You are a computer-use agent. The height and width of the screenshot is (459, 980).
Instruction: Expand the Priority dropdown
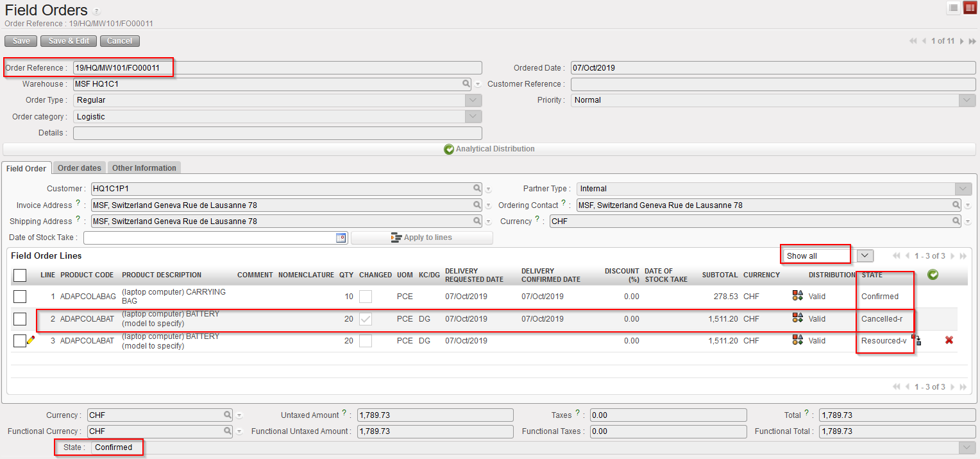click(967, 100)
